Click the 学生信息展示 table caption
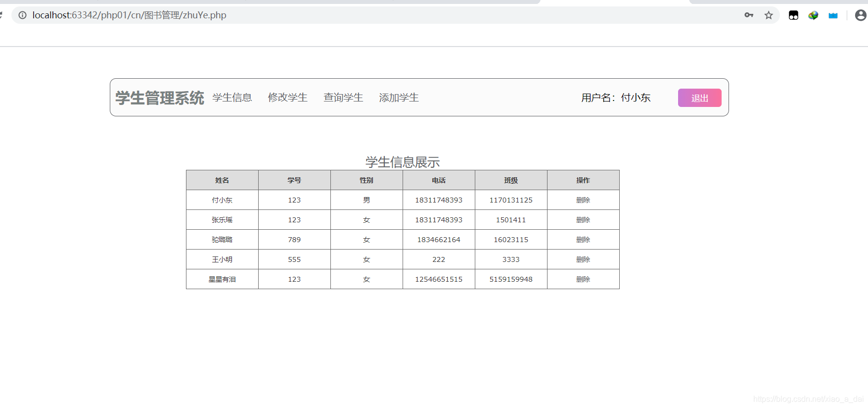 click(403, 162)
